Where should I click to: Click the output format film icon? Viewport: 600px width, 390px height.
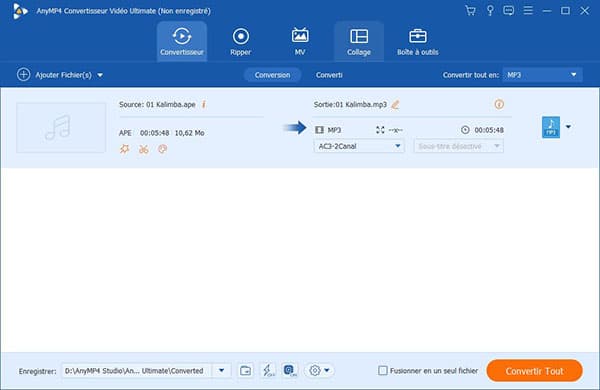click(x=319, y=130)
